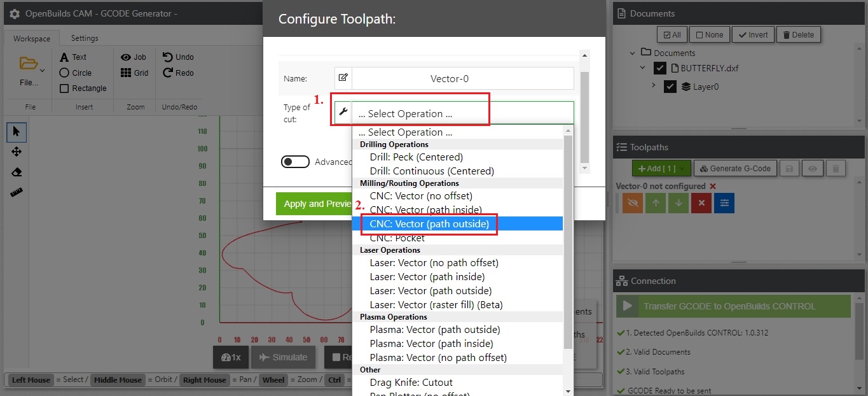Choose 'Plasma: Vector (path outside)' operation
The width and height of the screenshot is (868, 396).
[x=457, y=330]
